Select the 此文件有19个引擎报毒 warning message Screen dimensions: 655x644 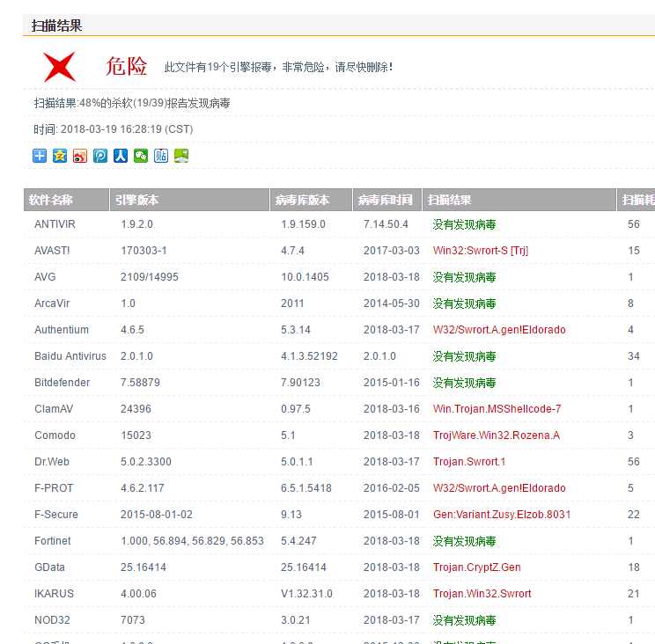tap(278, 67)
